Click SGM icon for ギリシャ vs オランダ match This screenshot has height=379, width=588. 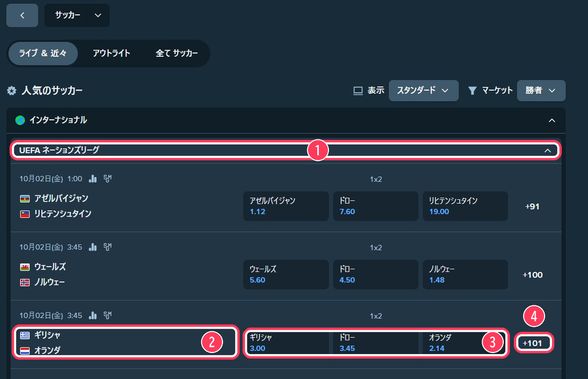107,315
